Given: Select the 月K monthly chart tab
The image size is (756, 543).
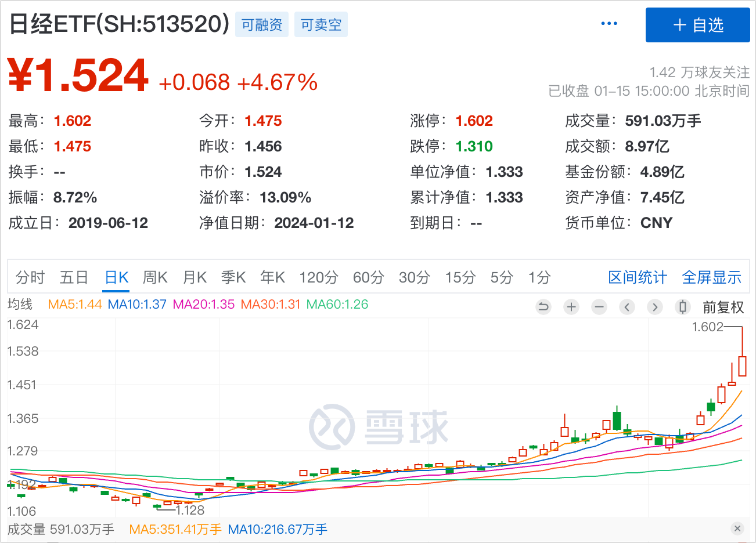Looking at the screenshot, I should coord(195,277).
